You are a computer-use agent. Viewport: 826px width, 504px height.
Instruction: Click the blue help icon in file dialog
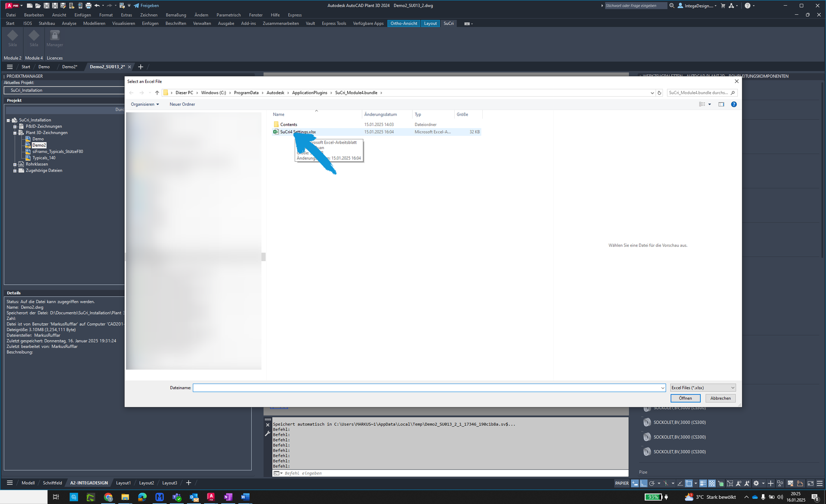(734, 104)
